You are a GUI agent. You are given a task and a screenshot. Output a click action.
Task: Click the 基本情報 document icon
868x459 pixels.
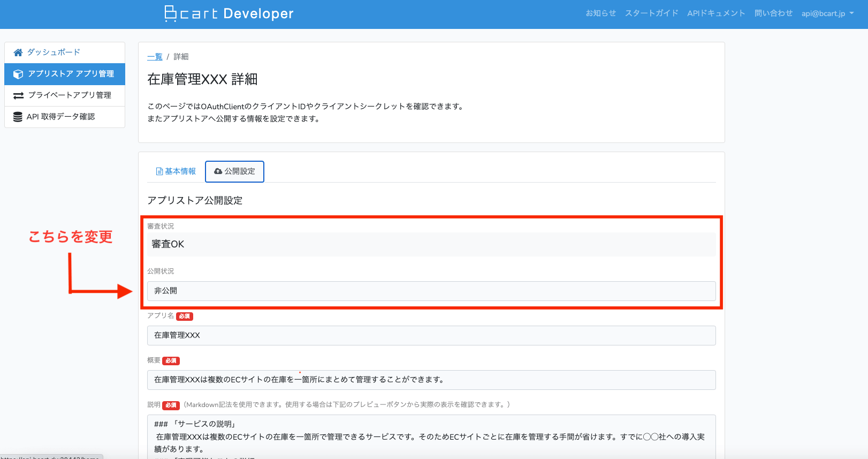click(159, 171)
